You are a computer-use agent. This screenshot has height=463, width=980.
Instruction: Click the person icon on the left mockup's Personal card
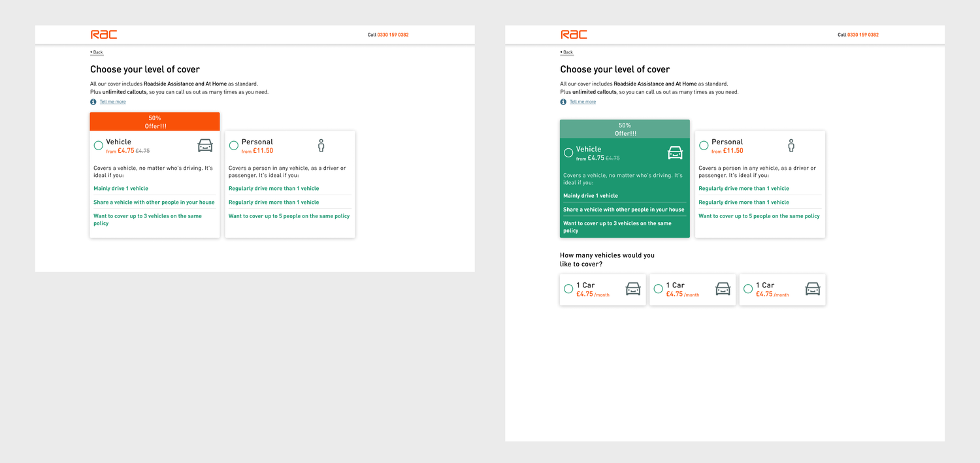click(x=321, y=145)
